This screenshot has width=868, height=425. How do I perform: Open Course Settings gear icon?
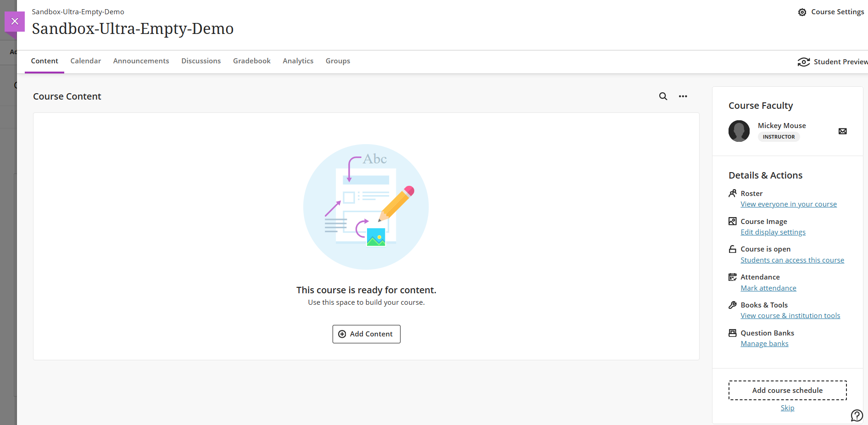(802, 12)
